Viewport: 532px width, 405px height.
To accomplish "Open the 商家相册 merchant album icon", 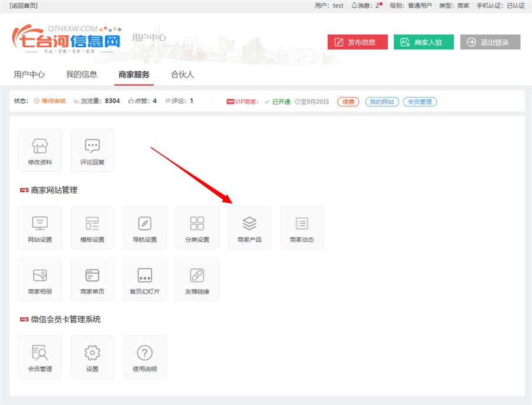I will click(40, 279).
